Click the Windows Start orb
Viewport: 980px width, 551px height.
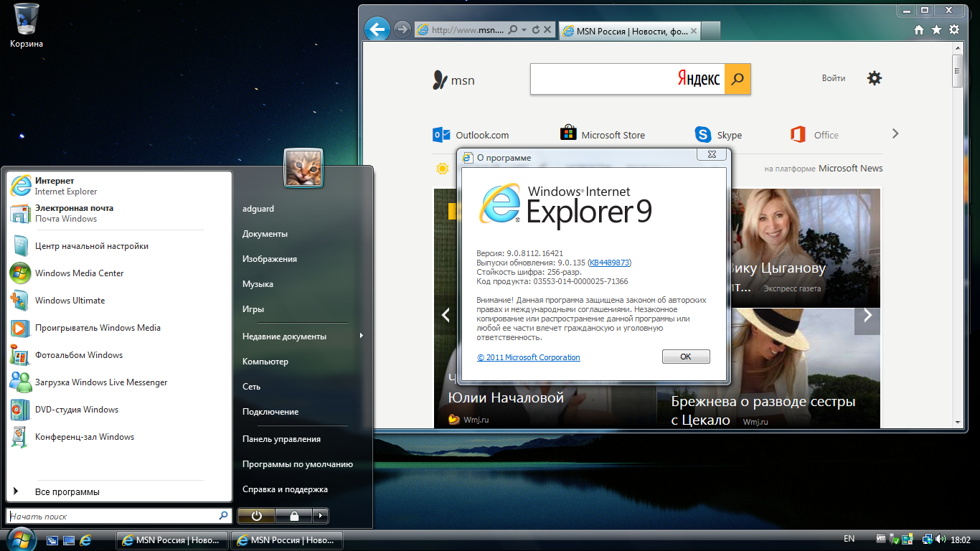click(x=20, y=540)
